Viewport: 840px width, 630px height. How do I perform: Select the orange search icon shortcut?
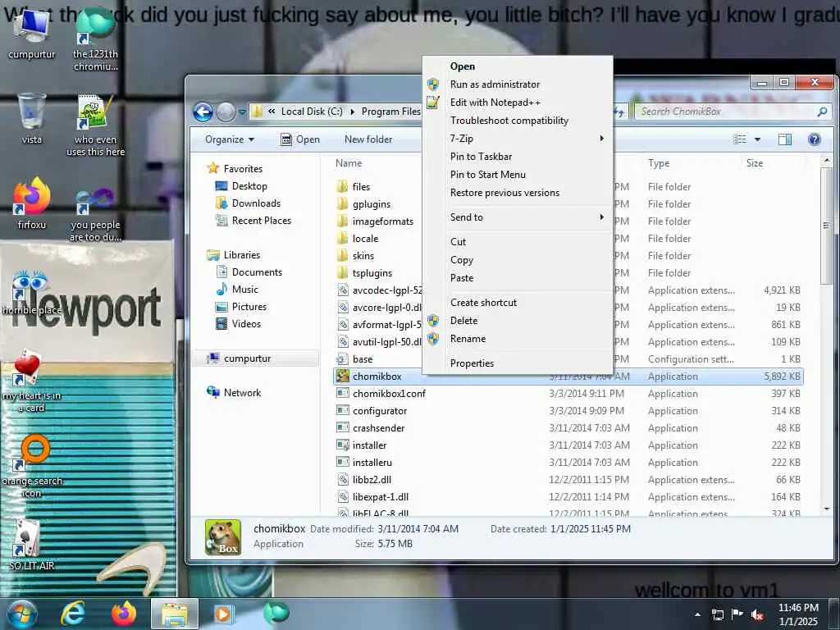pos(32,466)
